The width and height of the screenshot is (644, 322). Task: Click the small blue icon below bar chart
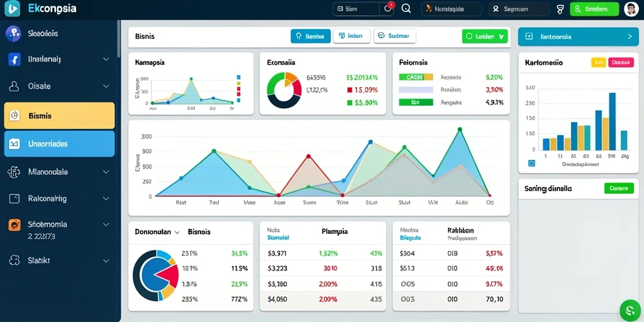(x=532, y=164)
